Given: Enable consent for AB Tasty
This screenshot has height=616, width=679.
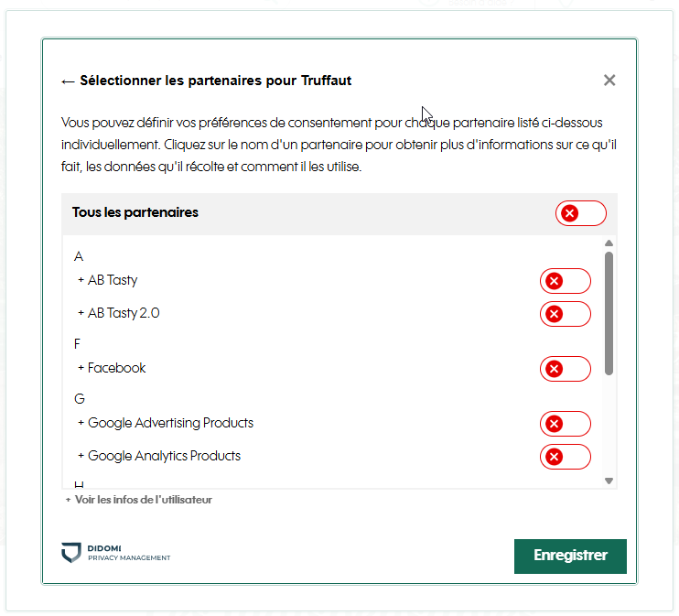Looking at the screenshot, I should tap(565, 281).
